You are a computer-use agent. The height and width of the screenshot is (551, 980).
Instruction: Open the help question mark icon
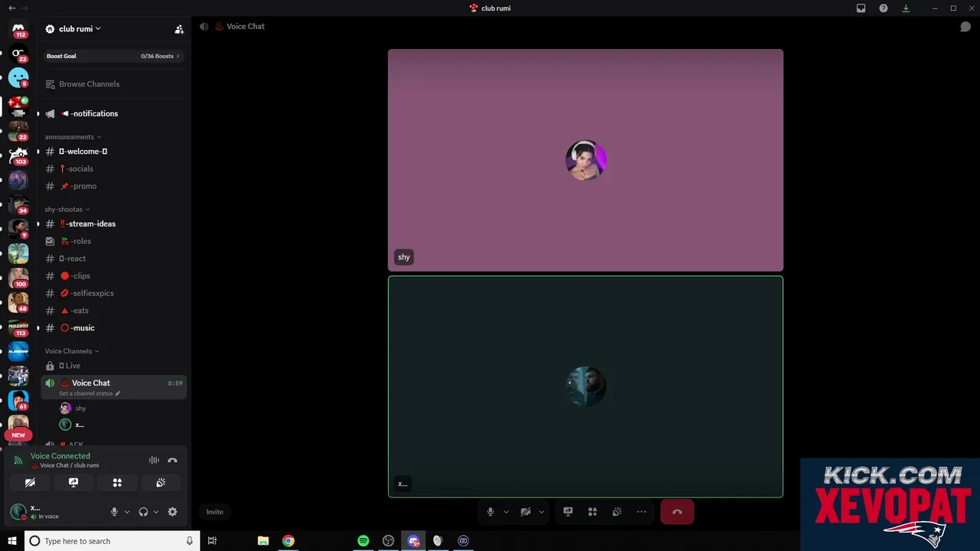point(884,8)
